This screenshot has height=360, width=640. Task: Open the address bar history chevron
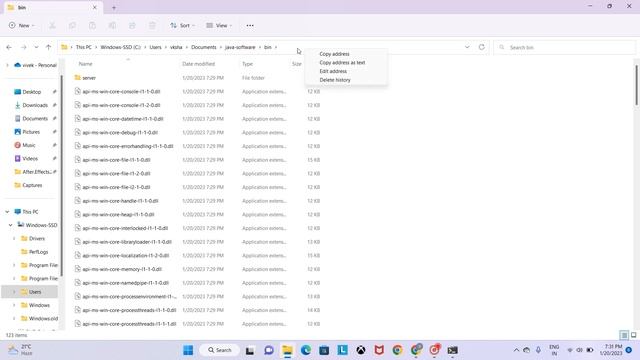click(x=467, y=47)
